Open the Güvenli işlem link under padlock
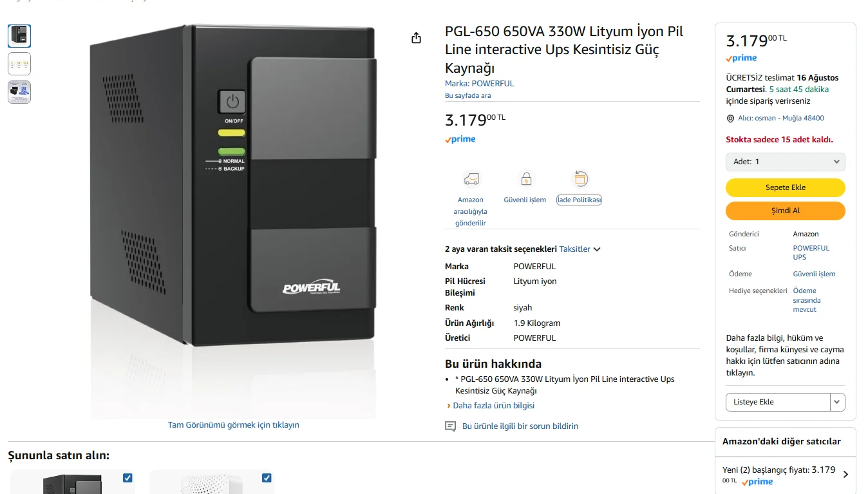Screen dimensions: 868x494 tap(525, 200)
